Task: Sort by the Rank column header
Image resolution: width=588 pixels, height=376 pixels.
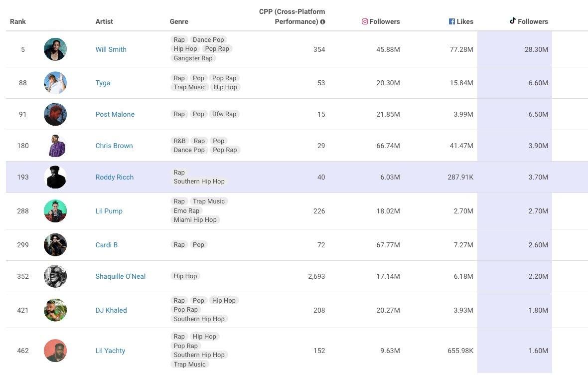Action: tap(17, 21)
